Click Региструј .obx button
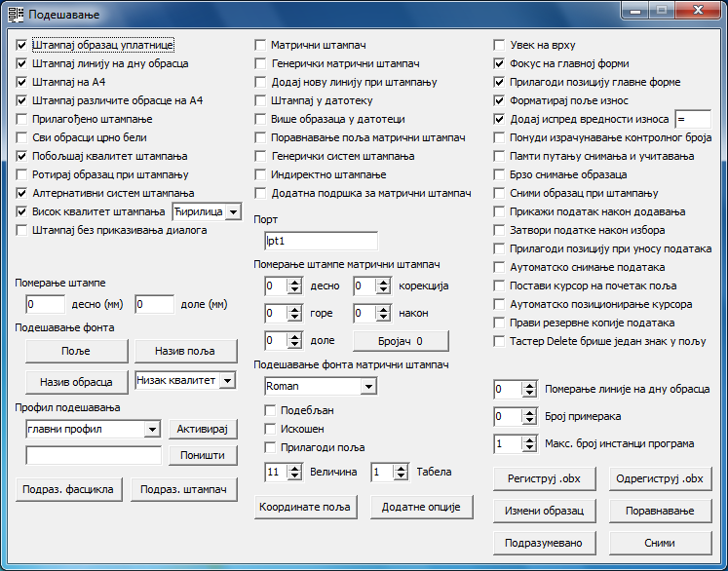This screenshot has height=571, width=728. click(x=544, y=478)
